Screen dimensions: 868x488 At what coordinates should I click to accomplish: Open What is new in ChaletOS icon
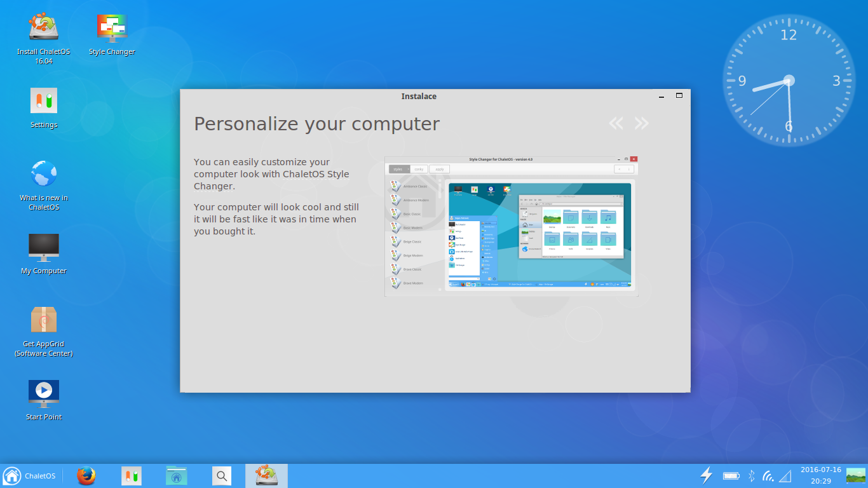click(44, 185)
